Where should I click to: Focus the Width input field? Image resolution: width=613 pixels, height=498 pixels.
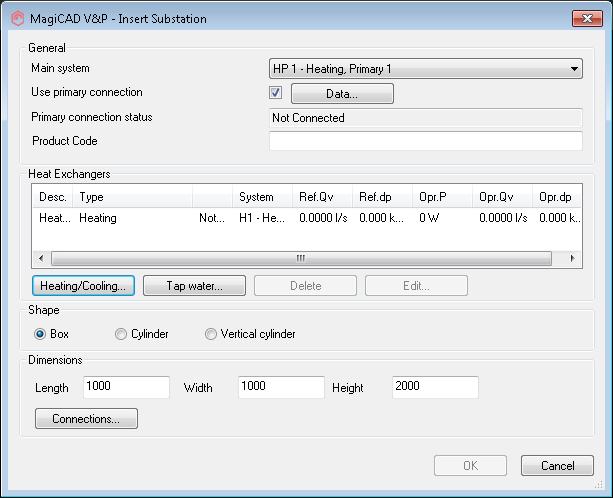281,387
